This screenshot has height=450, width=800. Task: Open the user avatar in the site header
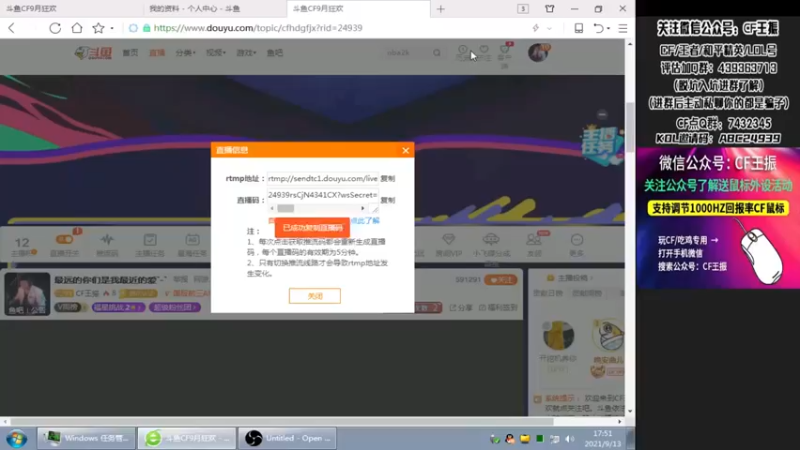coord(538,53)
